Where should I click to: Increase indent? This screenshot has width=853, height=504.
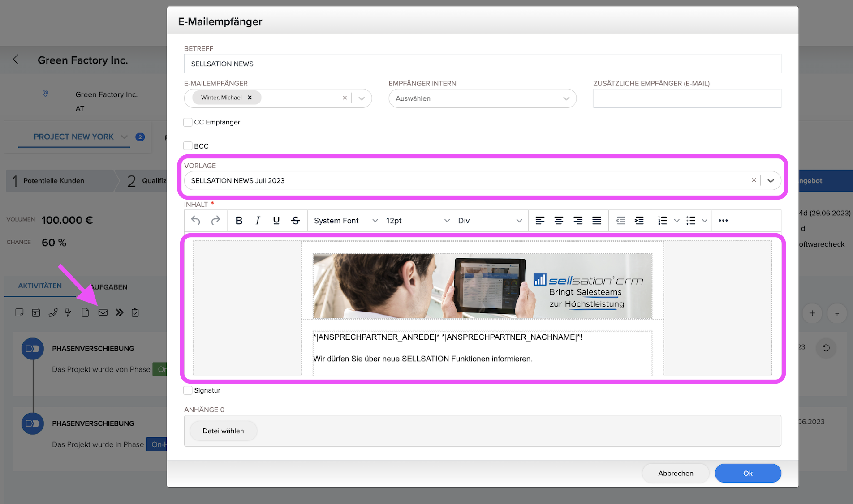pyautogui.click(x=639, y=220)
